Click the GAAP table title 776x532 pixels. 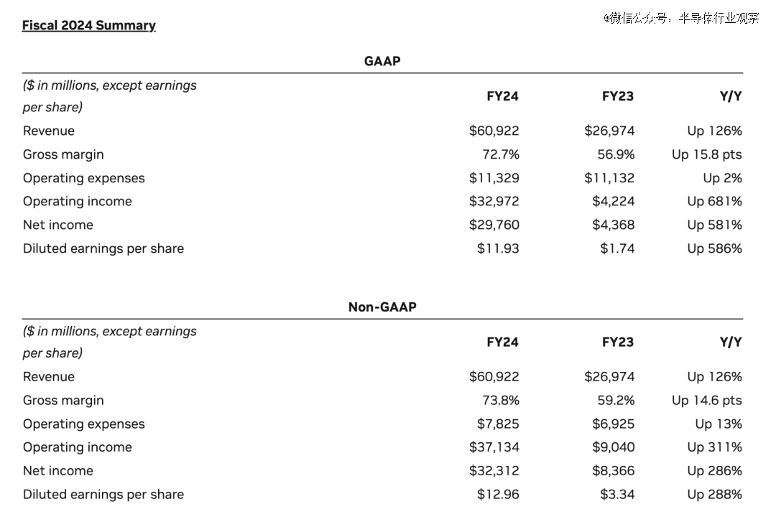(382, 61)
